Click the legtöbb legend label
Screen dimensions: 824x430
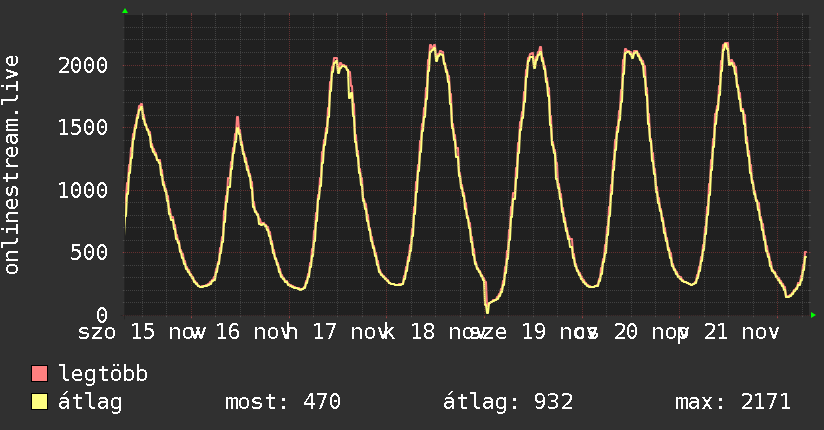(103, 374)
